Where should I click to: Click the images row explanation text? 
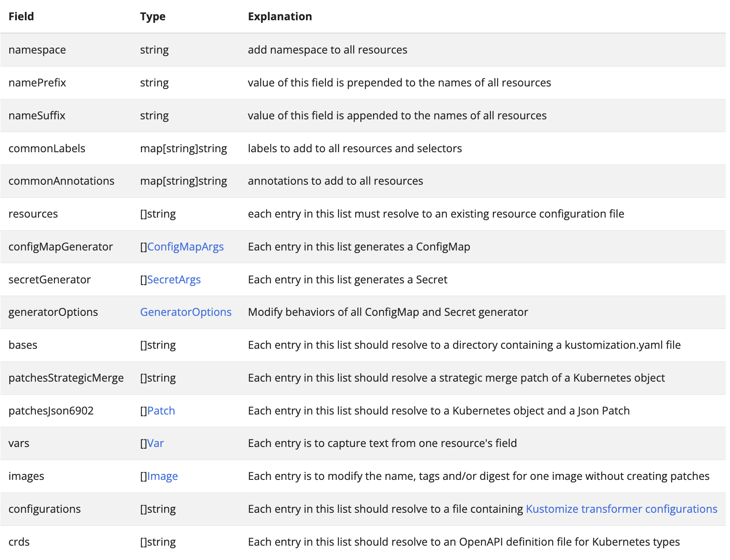pos(479,476)
